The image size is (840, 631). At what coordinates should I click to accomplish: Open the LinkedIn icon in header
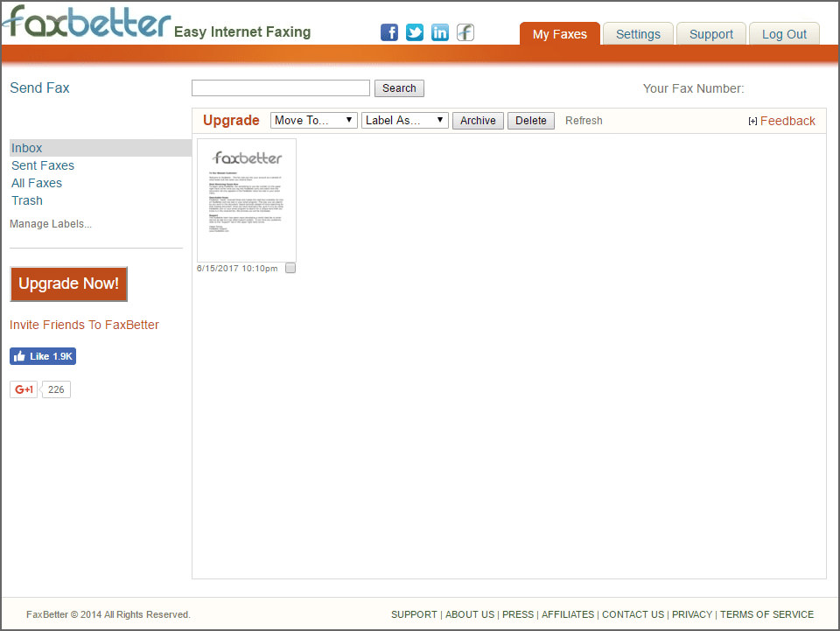pos(440,32)
